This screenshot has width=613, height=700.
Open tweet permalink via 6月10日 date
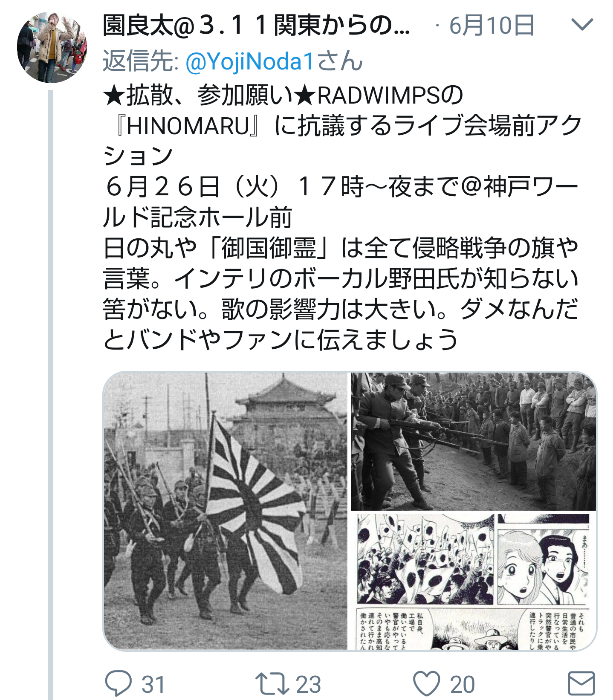491,25
